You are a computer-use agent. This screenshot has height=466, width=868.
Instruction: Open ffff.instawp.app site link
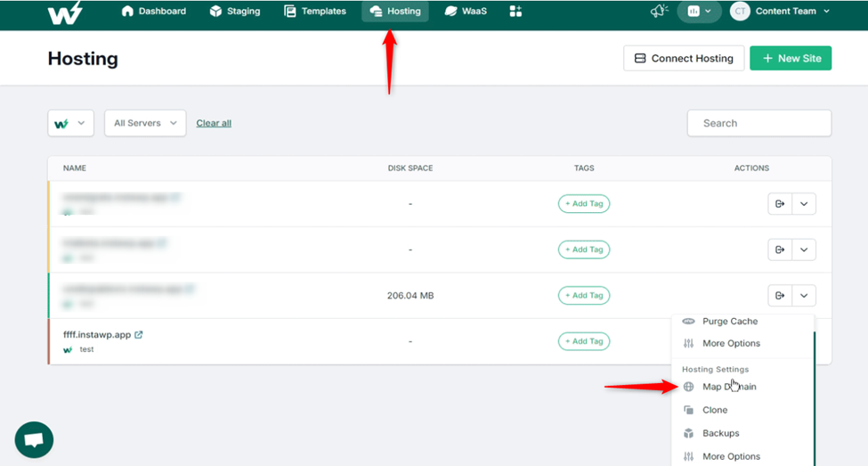pos(97,335)
